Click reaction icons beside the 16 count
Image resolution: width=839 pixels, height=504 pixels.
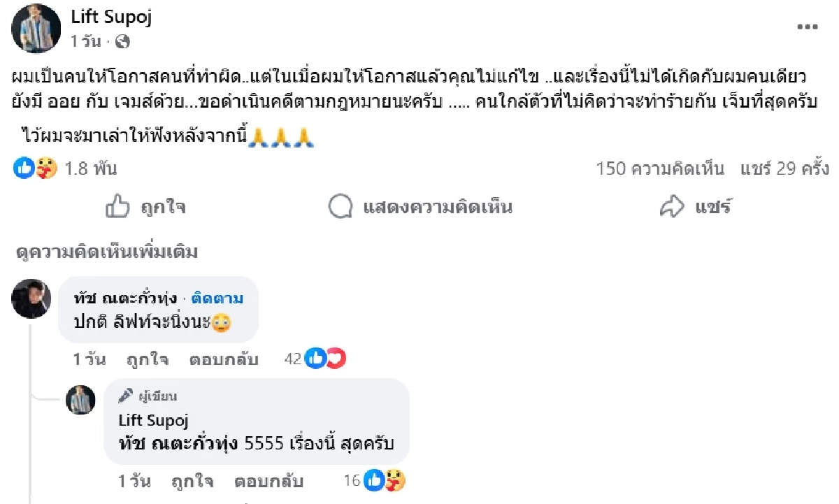point(385,480)
